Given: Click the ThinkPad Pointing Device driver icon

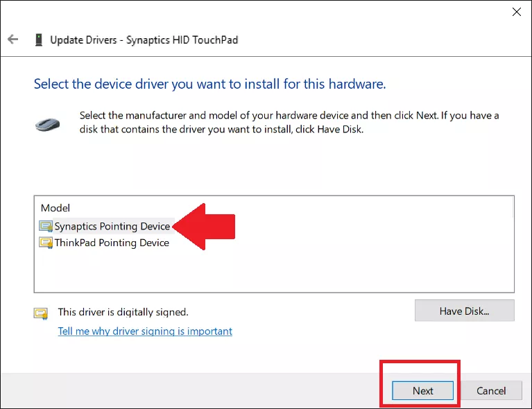Looking at the screenshot, I should click(x=46, y=243).
